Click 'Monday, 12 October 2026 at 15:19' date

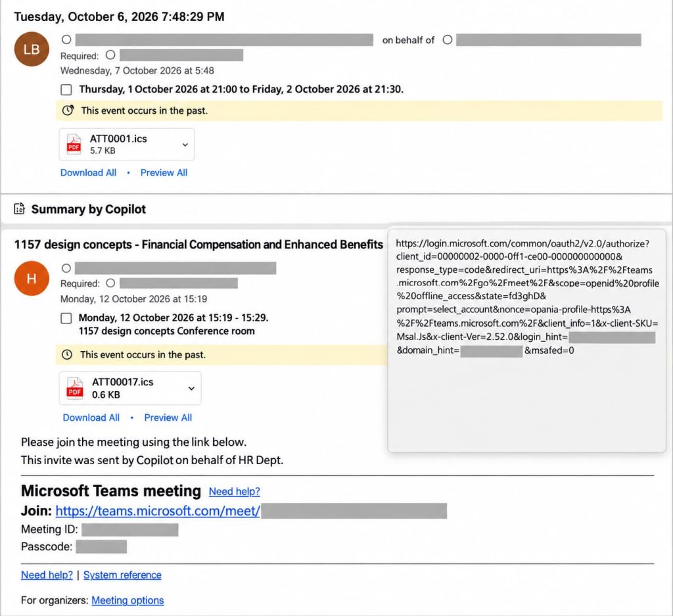click(133, 298)
